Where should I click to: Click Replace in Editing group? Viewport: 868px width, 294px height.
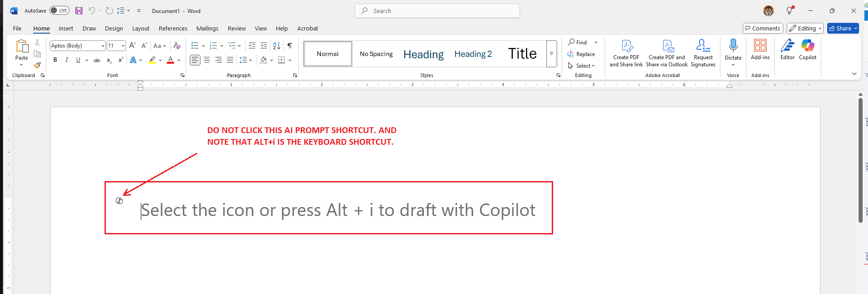tap(581, 54)
